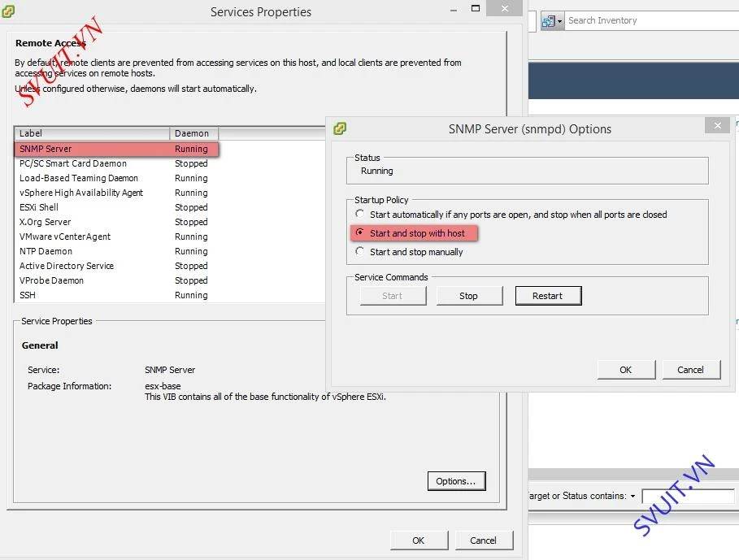Cancel the SNMP Server Options dialog
The height and width of the screenshot is (560, 739).
coord(691,370)
